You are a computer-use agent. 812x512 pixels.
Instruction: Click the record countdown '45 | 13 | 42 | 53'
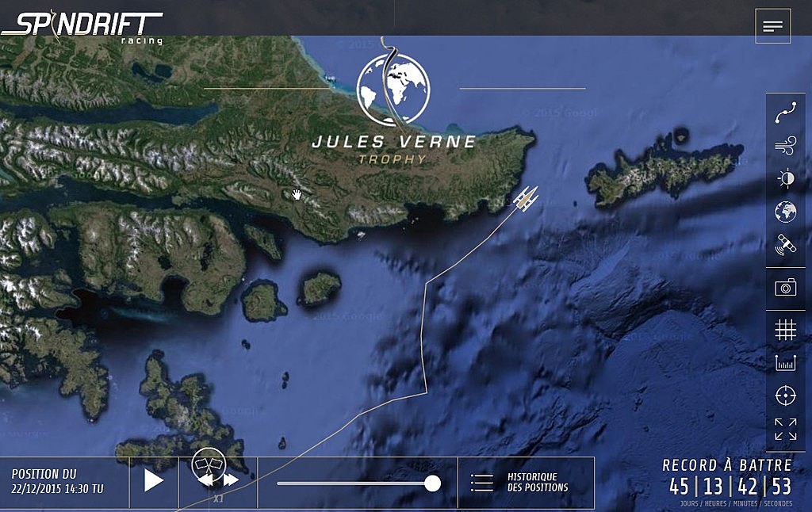click(x=730, y=487)
